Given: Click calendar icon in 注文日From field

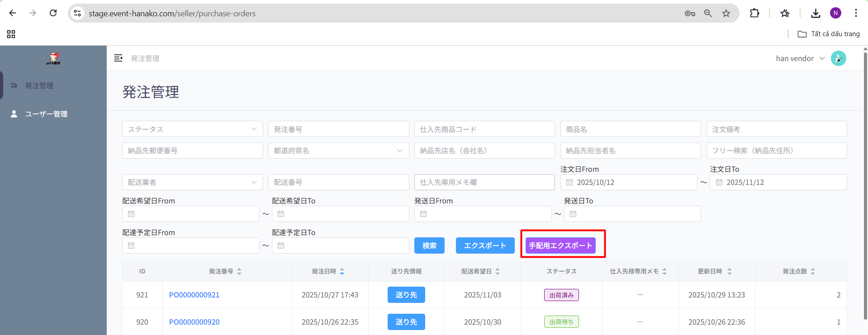Looking at the screenshot, I should [x=569, y=182].
